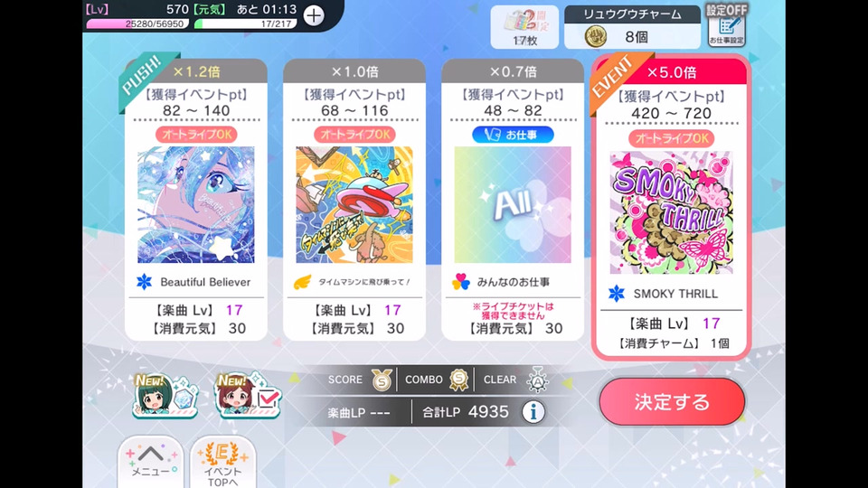Select the みんなのお仕事 All card
This screenshot has height=488, width=868.
click(x=513, y=200)
